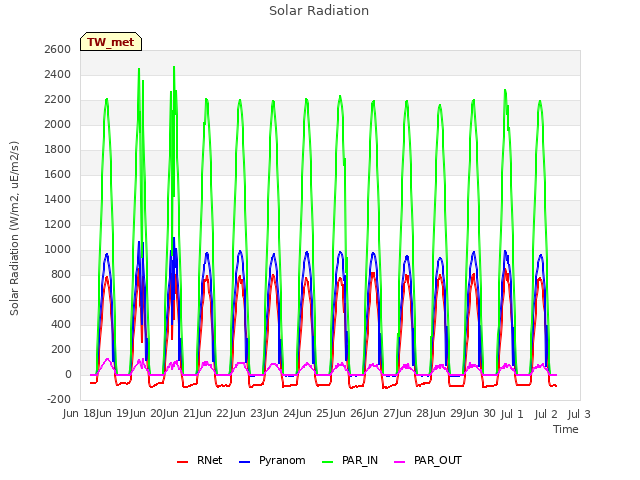
Task: Click the 2600 y-axis tick label
Action: tap(58, 49)
